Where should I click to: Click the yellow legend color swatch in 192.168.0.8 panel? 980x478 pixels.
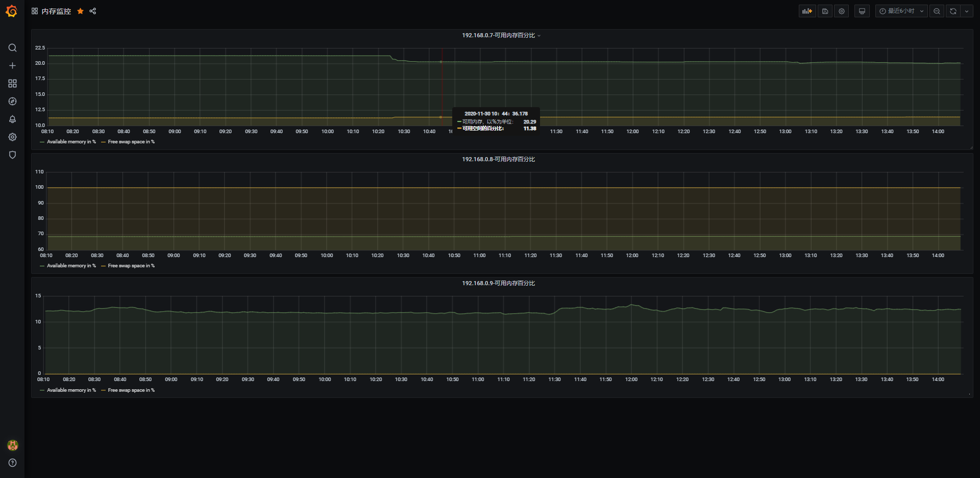click(x=103, y=266)
